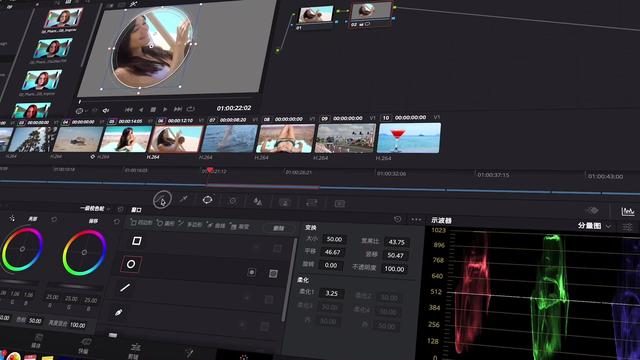Open the Curves palette icon
Viewport: 640px width, 360px height.
pos(162,200)
